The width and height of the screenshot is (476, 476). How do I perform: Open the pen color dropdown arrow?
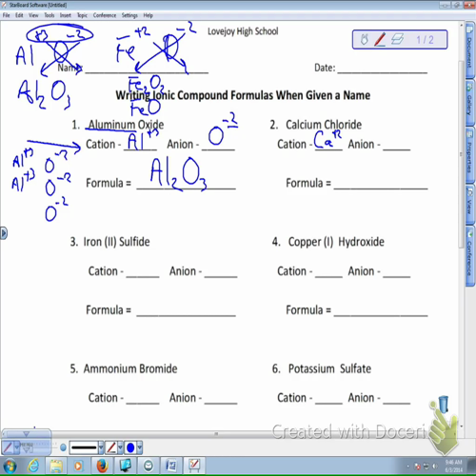click(139, 447)
